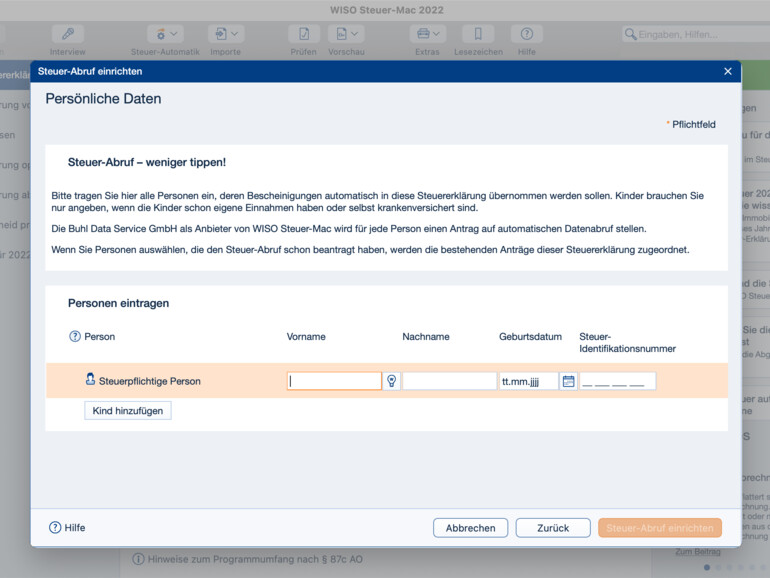Expand the Vorschau dropdown chevron

coord(355,34)
